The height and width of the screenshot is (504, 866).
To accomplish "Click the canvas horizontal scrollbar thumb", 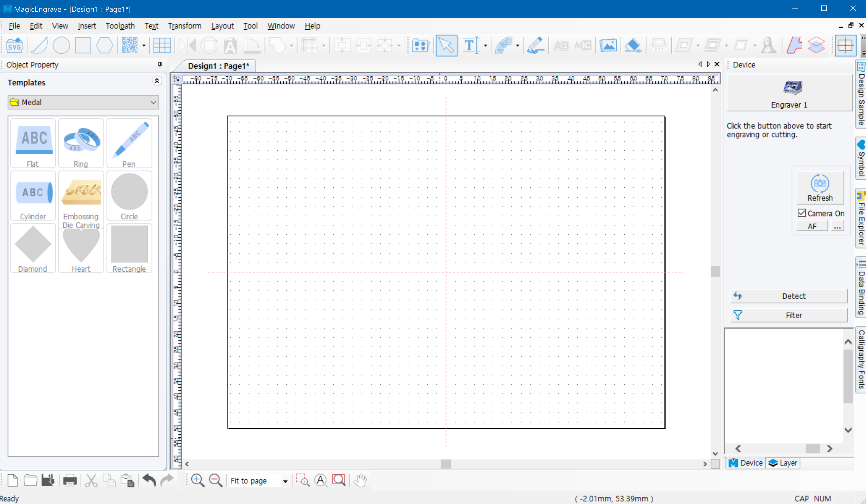I will [446, 464].
